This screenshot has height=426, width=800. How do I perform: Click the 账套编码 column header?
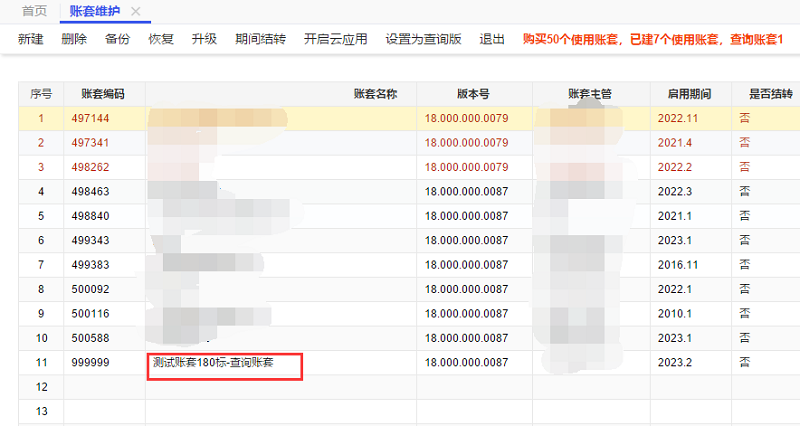point(103,94)
